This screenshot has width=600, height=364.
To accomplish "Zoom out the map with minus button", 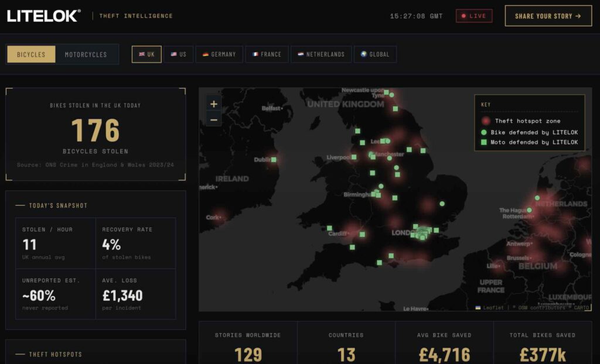I will point(213,120).
